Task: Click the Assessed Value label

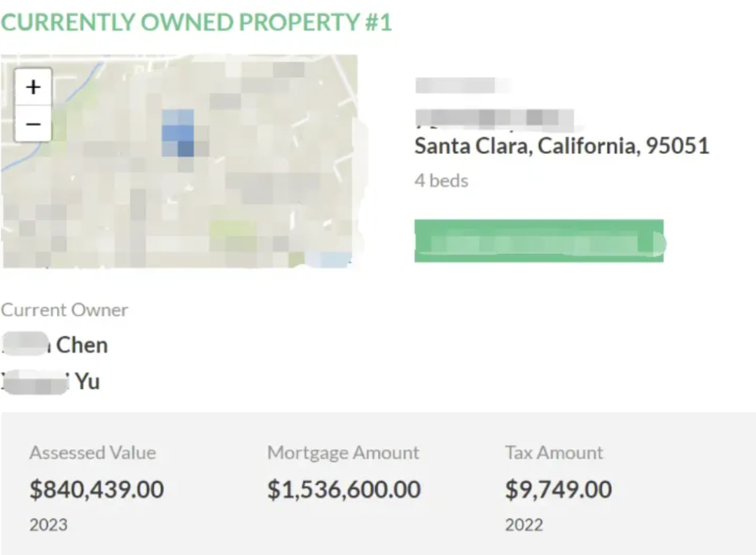Action: [x=92, y=453]
